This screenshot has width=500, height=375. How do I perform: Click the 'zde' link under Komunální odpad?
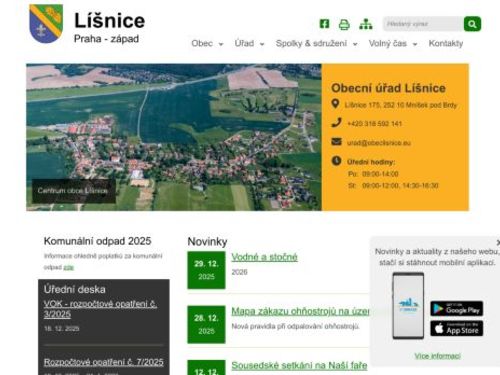tap(68, 267)
